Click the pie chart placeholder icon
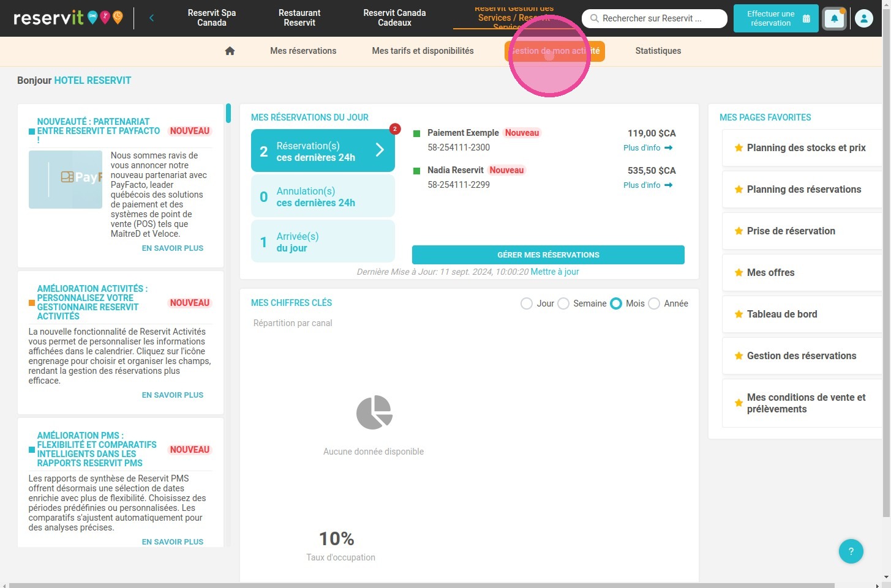This screenshot has width=891, height=588. (x=374, y=412)
